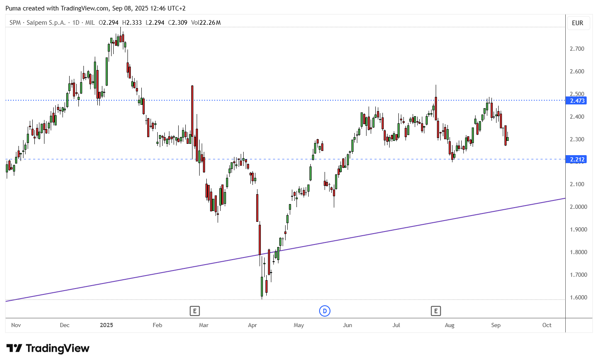Click the MIL exchange label in legend
598x364 pixels.
(x=90, y=23)
